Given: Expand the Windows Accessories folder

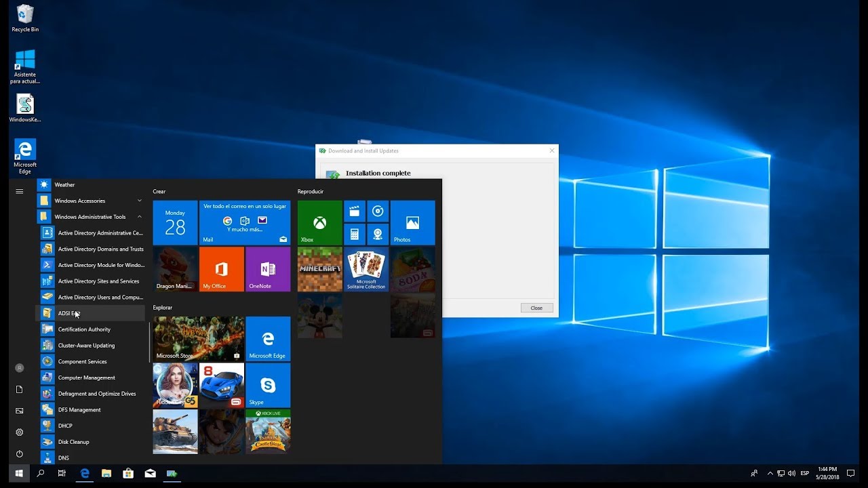Looking at the screenshot, I should coord(91,201).
